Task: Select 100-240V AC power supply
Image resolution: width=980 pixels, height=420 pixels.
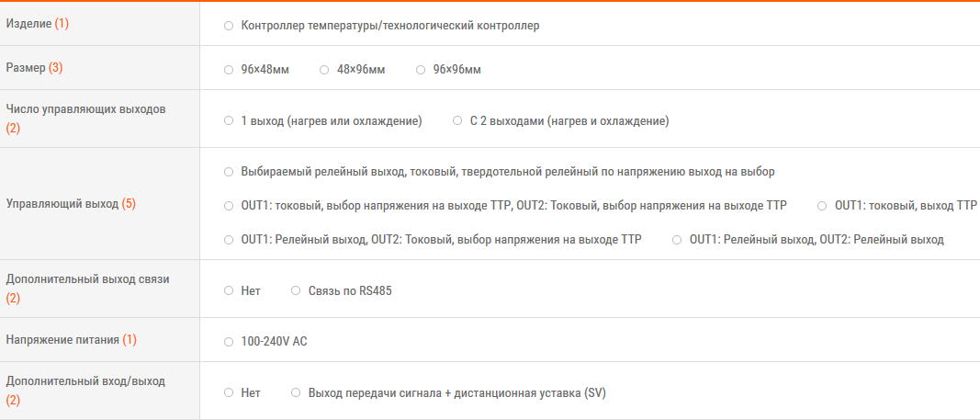Action: [x=229, y=342]
